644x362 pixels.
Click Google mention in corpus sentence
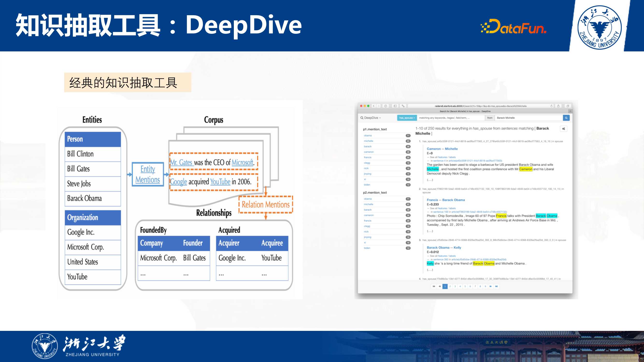(179, 182)
